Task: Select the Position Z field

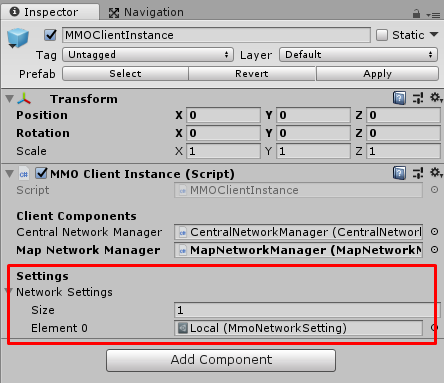Action: [403, 115]
